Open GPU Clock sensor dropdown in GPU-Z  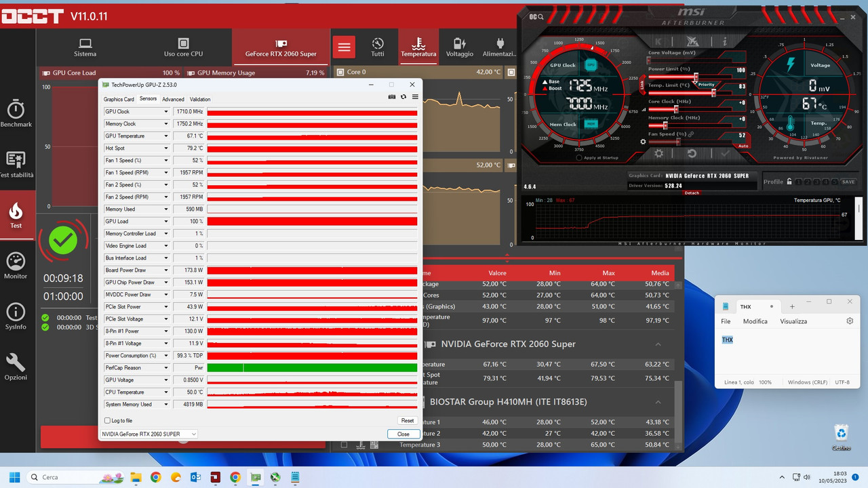[x=166, y=112]
